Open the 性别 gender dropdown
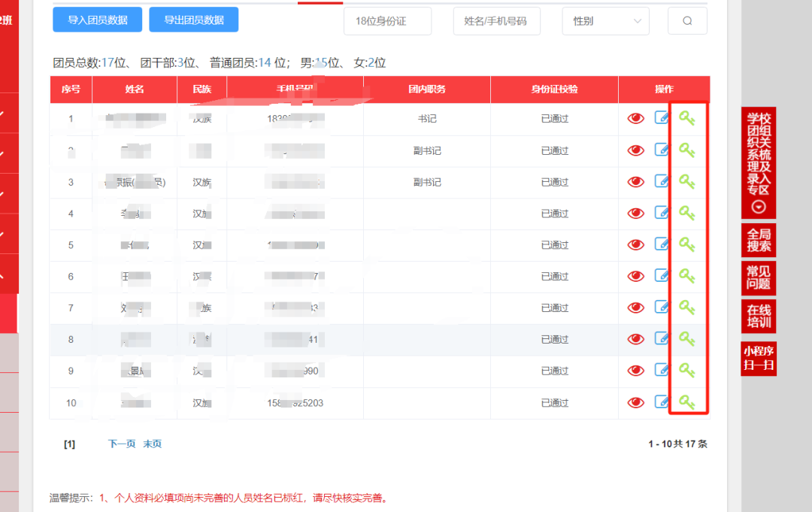The width and height of the screenshot is (812, 512). coord(605,21)
